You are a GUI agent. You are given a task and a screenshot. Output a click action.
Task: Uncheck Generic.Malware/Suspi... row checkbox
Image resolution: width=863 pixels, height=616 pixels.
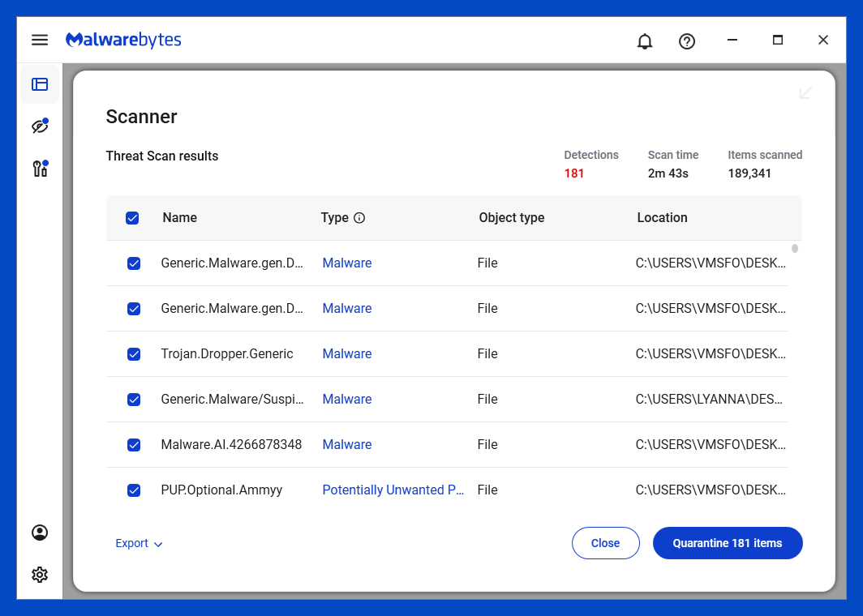[x=134, y=400]
